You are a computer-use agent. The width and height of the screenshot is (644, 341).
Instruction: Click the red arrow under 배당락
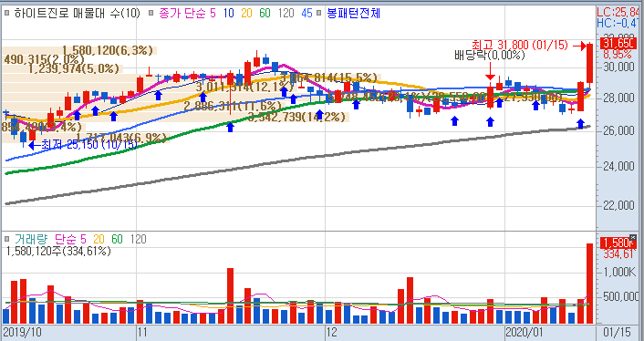pyautogui.click(x=490, y=70)
